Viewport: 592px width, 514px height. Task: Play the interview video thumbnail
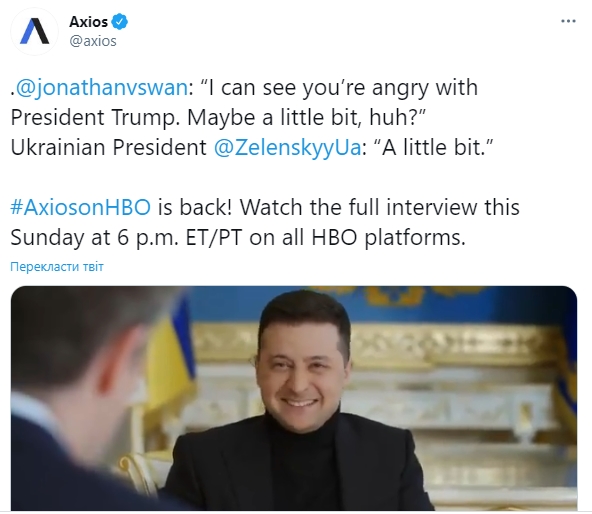(x=294, y=398)
